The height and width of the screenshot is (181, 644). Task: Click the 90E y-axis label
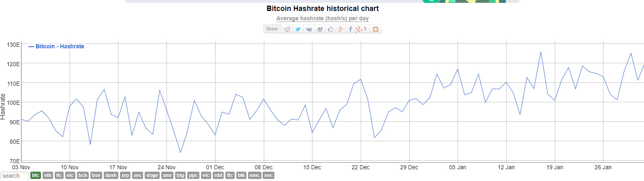[x=15, y=122]
